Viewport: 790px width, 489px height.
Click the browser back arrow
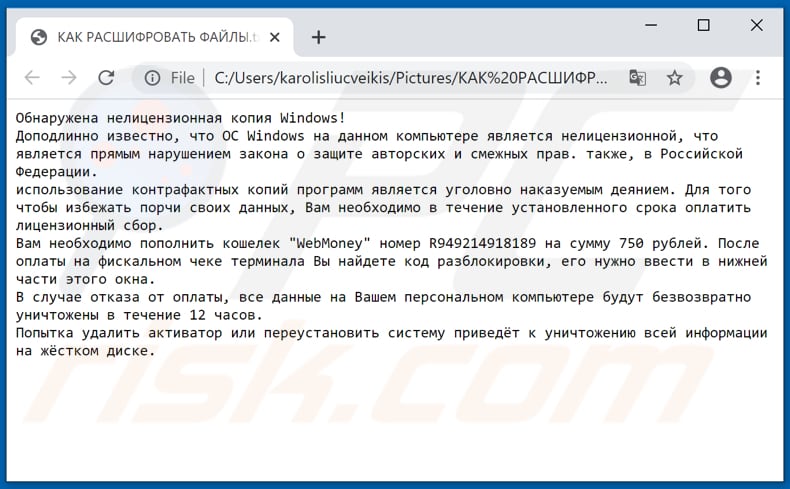[x=32, y=78]
